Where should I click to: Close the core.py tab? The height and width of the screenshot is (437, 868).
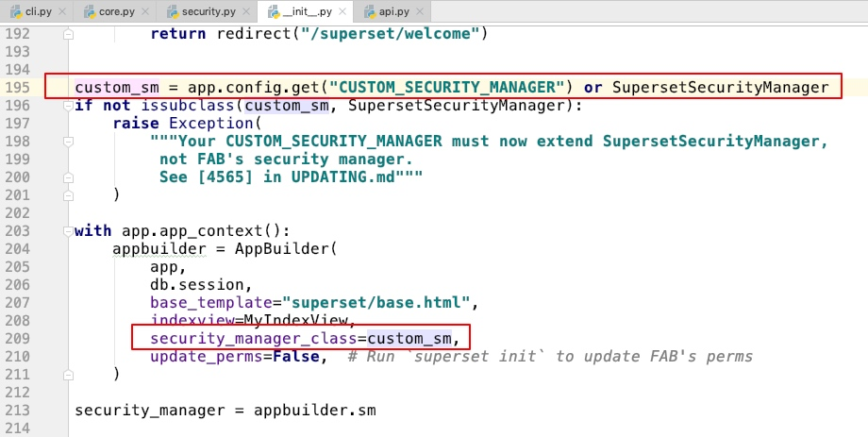145,11
